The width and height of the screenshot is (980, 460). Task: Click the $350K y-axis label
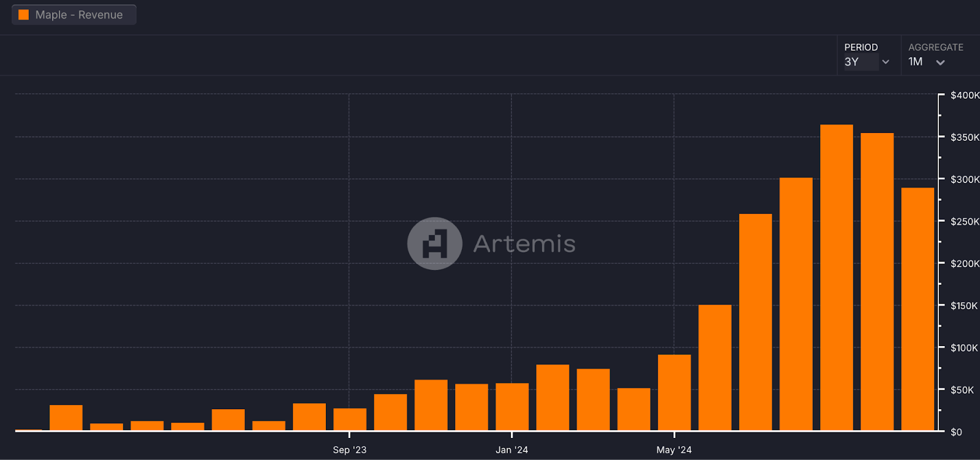pyautogui.click(x=965, y=137)
